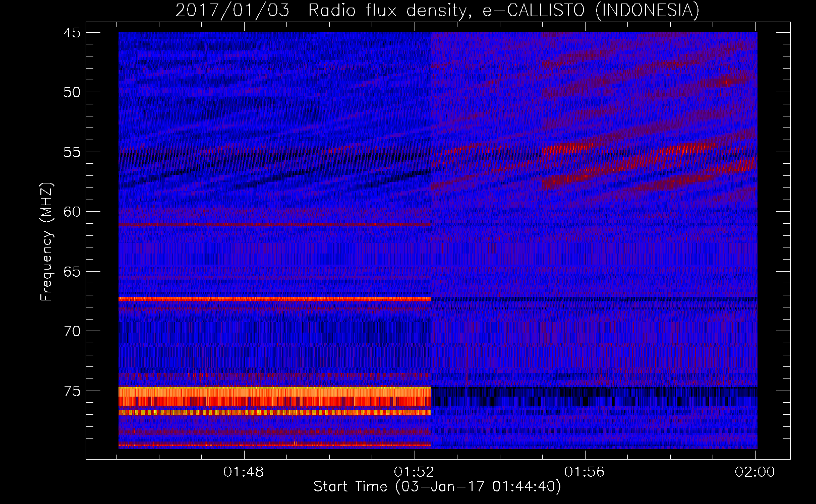Click the thin red line near 61 MHz
816x504 pixels.
274,224
